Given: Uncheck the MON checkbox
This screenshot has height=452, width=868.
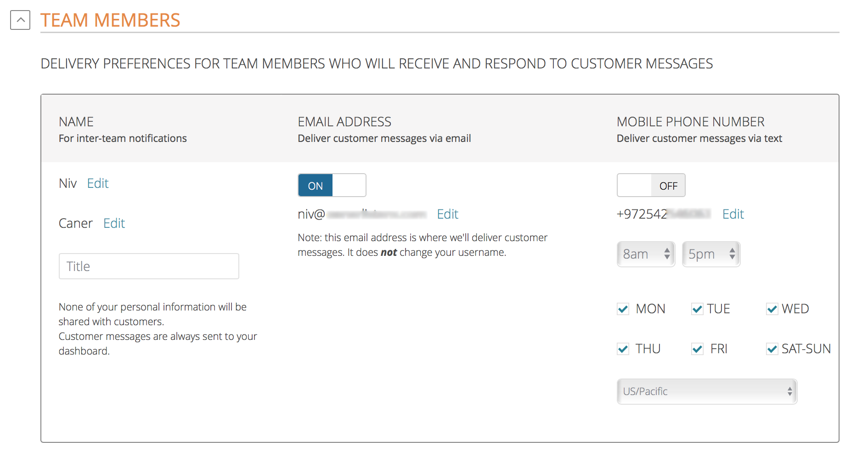Looking at the screenshot, I should pyautogui.click(x=623, y=309).
